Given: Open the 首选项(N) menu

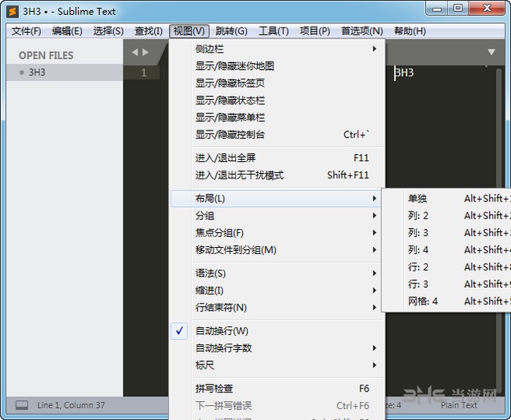Looking at the screenshot, I should pyautogui.click(x=362, y=31).
